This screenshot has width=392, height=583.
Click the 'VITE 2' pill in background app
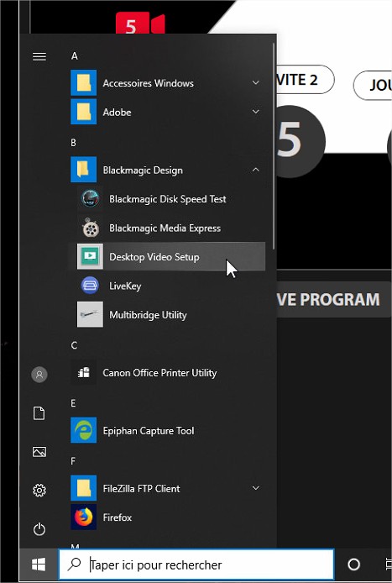coord(304,80)
